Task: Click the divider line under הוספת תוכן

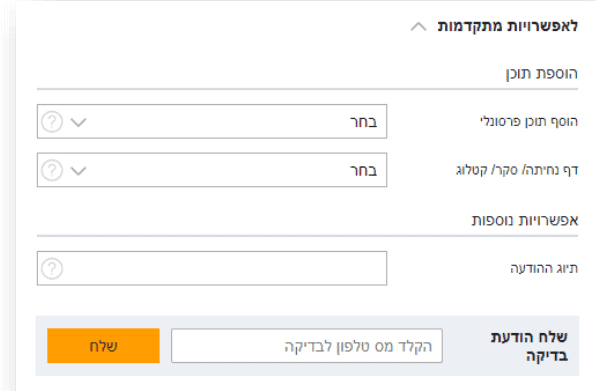Action: coord(308,89)
